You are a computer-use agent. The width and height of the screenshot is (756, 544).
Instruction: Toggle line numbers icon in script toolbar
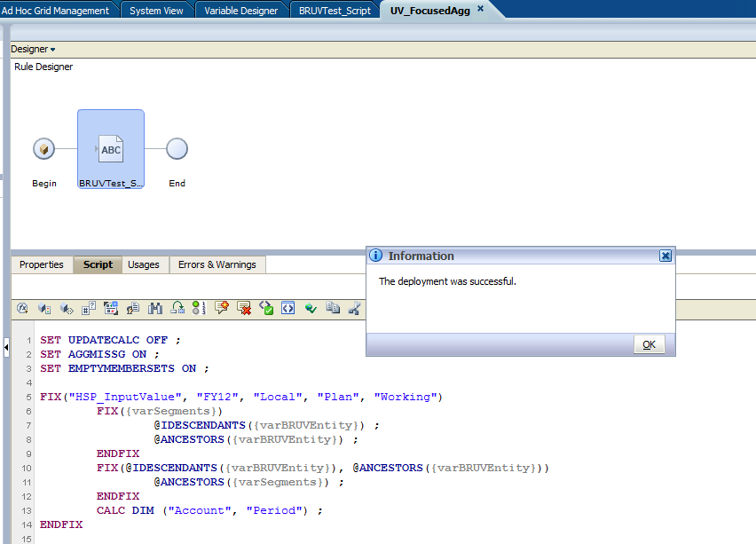199,308
